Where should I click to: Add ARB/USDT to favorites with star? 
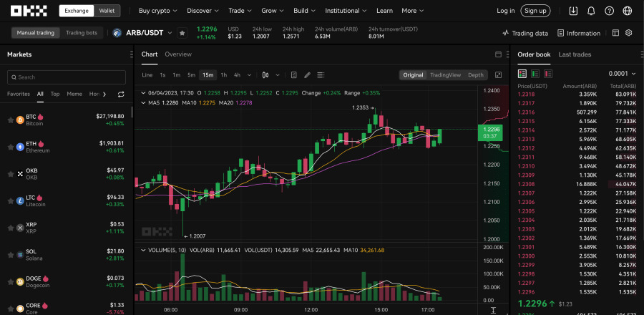point(182,33)
